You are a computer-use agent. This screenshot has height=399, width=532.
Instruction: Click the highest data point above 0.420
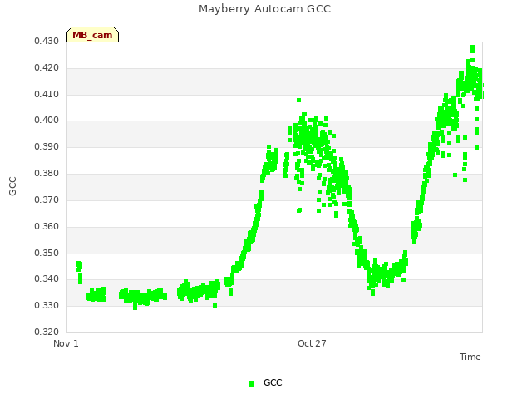coord(473,49)
